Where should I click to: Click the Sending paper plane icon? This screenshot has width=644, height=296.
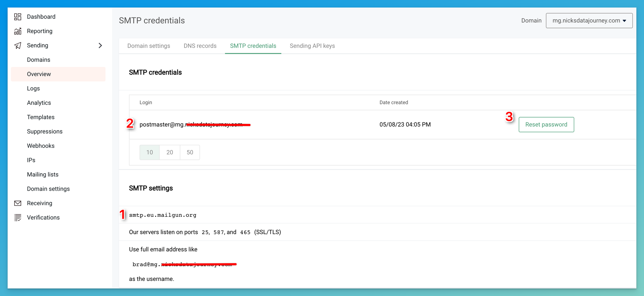pos(18,45)
